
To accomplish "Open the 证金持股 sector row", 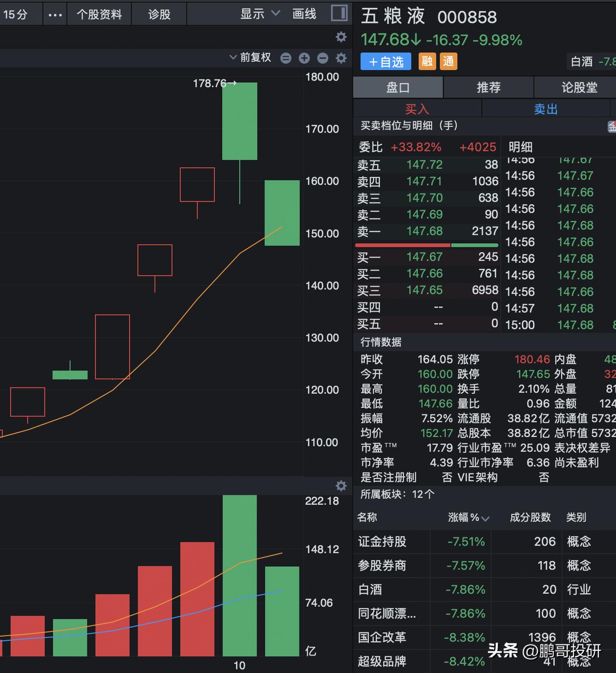I will (x=485, y=542).
